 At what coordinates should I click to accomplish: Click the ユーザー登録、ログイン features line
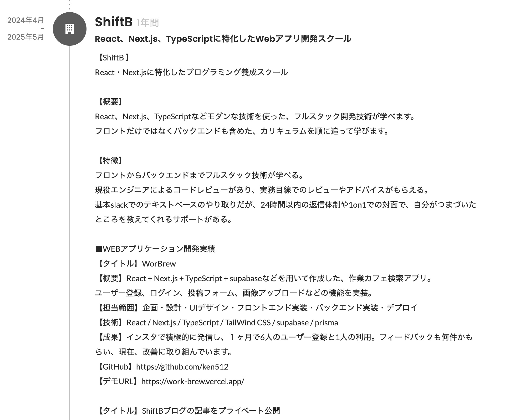pos(233,293)
